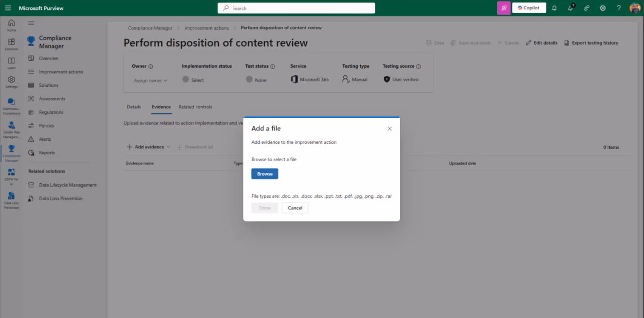
Task: Open Insider Risk Management in left rail
Action: (x=11, y=130)
